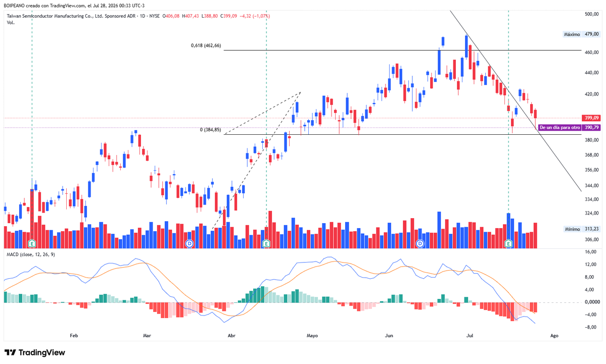
Task: Click 356,00 on the price axis
Action: tap(592, 170)
